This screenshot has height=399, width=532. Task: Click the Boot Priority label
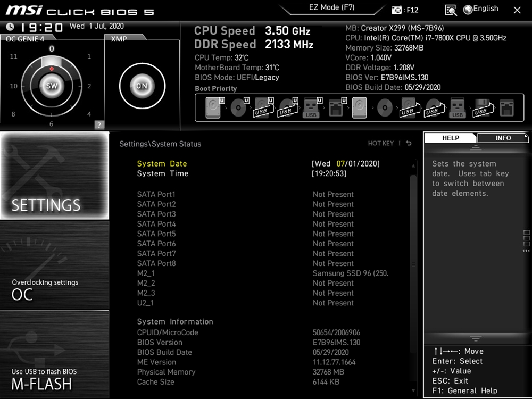(x=216, y=88)
